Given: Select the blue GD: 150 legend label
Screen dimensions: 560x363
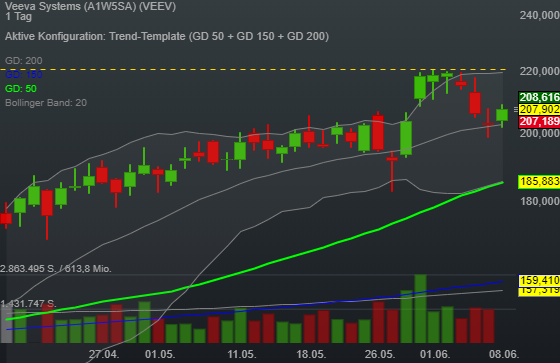Looking at the screenshot, I should [24, 75].
